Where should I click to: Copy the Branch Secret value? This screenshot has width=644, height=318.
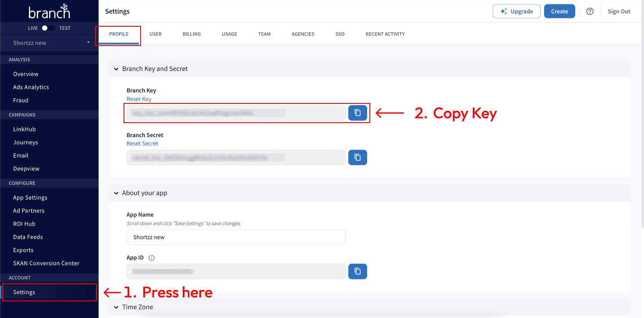[357, 158]
